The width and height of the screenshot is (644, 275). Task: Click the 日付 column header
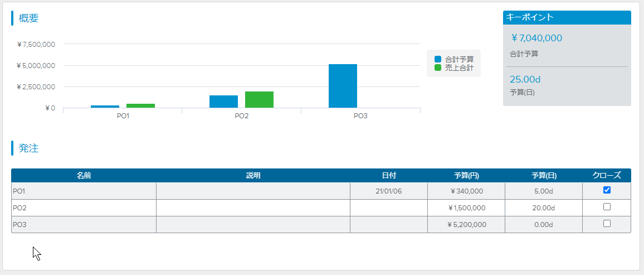pyautogui.click(x=389, y=176)
